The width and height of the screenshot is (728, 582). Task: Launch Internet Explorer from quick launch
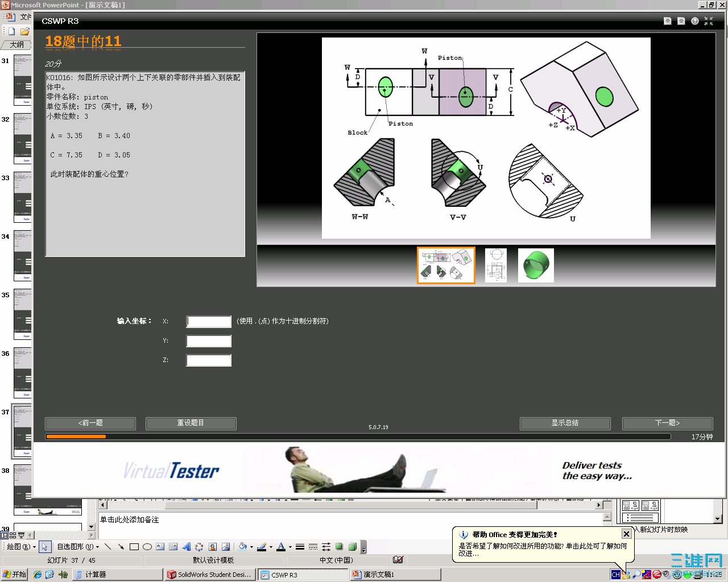pos(38,575)
